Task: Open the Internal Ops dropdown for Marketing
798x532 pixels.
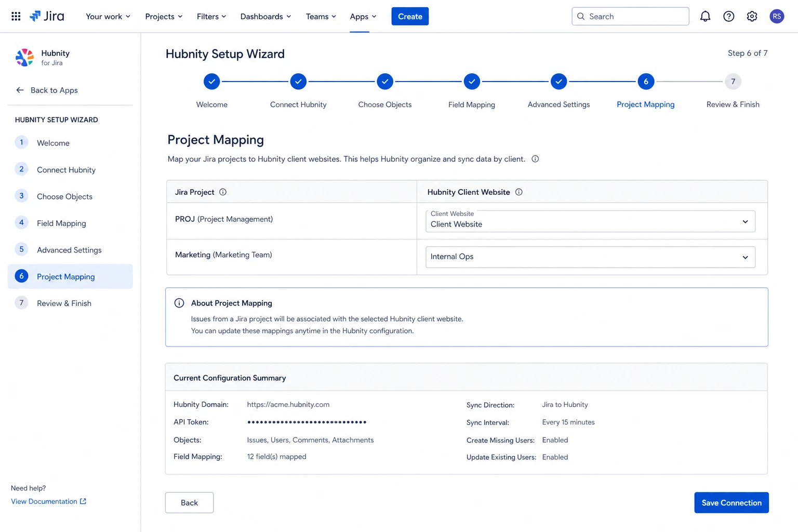Action: (590, 257)
